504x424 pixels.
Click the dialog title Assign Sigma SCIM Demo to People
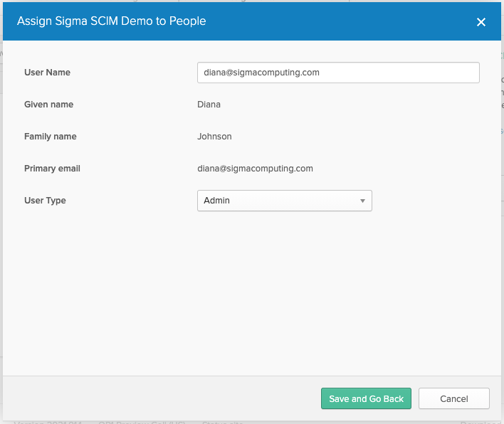point(111,21)
